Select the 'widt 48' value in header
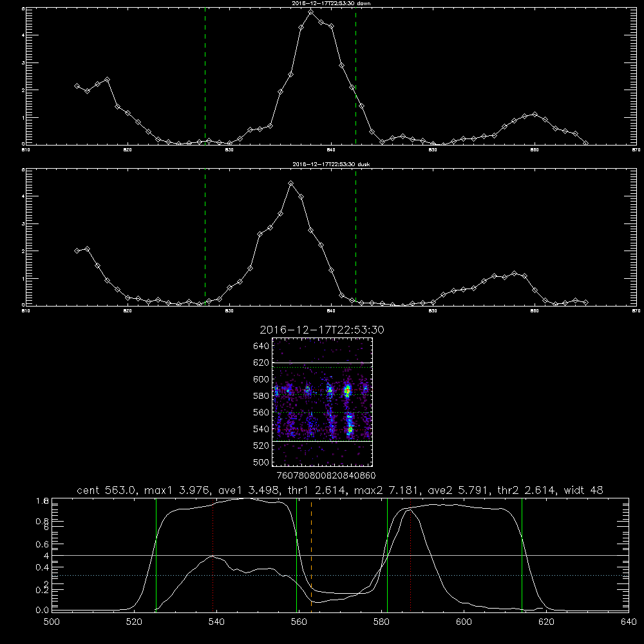This screenshot has height=644, width=644. click(x=583, y=490)
